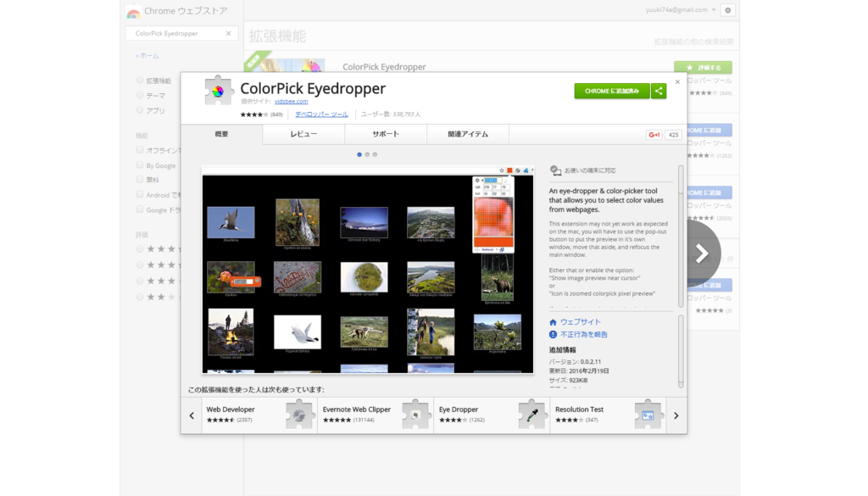Open the ウェブサイト link
The height and width of the screenshot is (496, 868).
coord(580,322)
